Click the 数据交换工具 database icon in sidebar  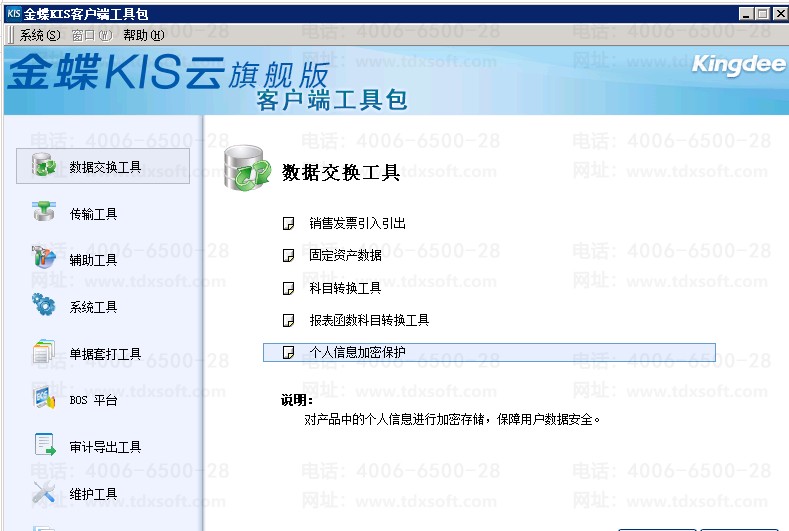click(44, 166)
